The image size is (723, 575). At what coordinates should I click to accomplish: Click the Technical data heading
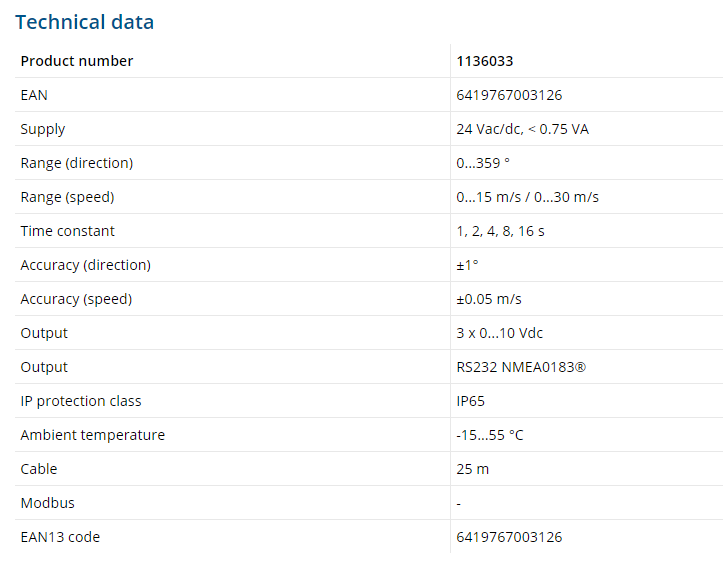click(84, 21)
